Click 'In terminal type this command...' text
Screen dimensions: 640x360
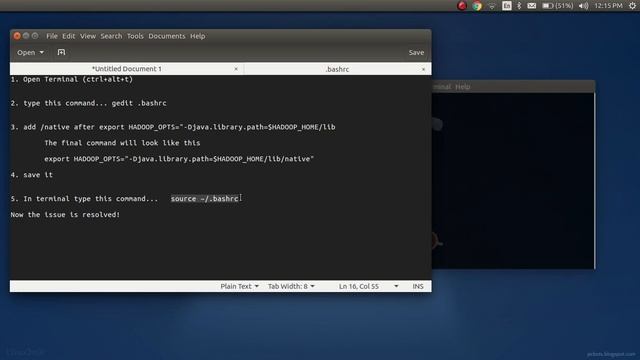90,199
